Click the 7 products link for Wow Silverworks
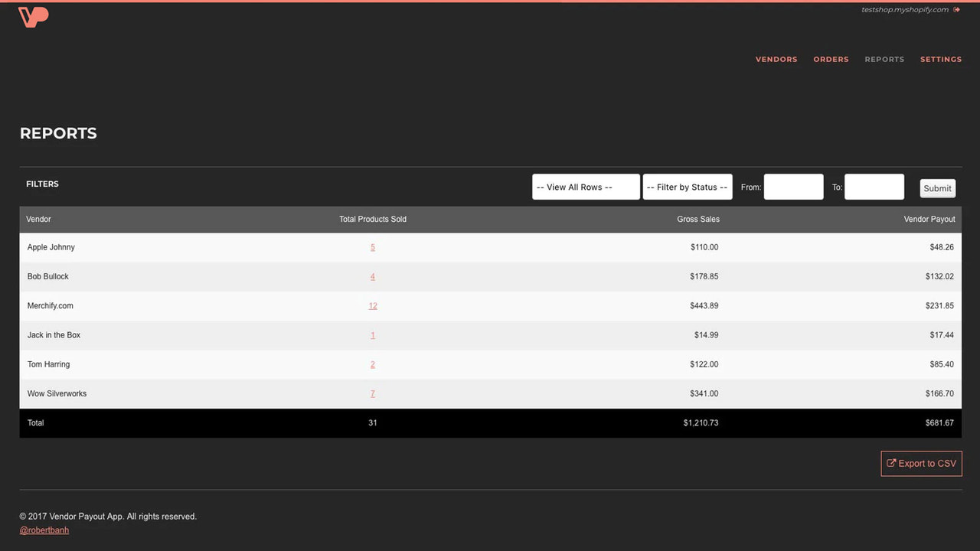 pos(373,393)
